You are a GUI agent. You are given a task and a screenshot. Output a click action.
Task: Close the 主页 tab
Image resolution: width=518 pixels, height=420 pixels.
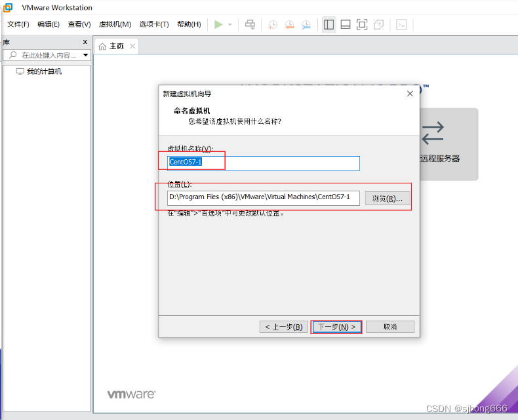click(x=132, y=47)
